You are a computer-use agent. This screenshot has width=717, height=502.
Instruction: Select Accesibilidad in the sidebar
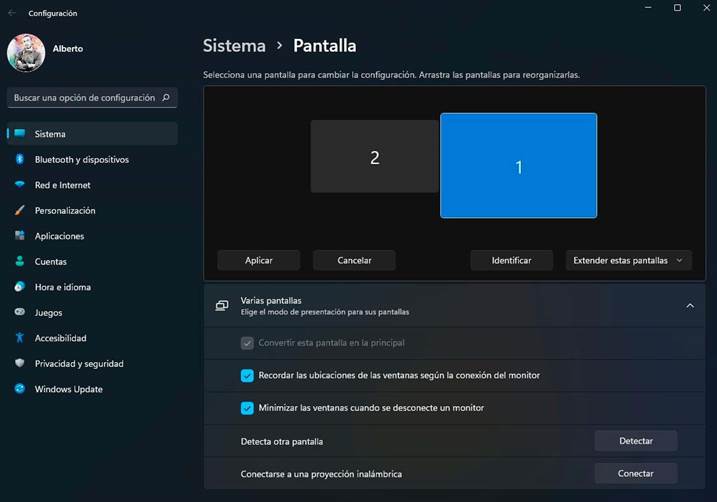[x=92, y=338]
